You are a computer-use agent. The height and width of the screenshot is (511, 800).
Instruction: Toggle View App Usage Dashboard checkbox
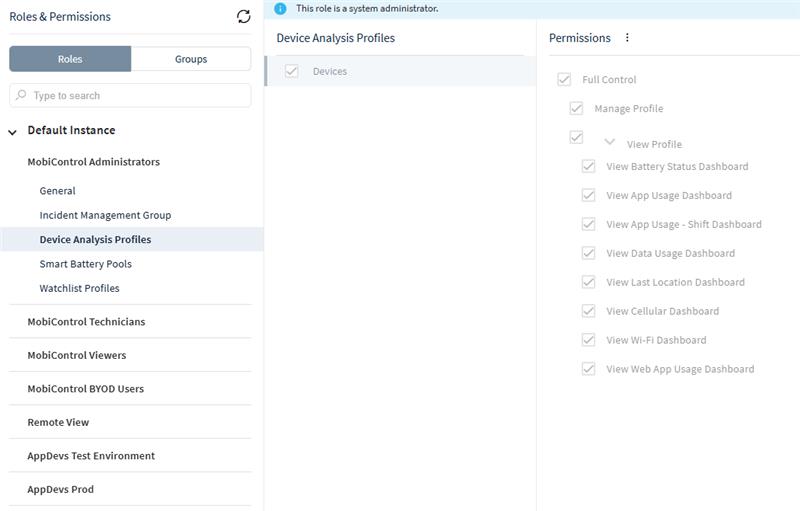(588, 195)
